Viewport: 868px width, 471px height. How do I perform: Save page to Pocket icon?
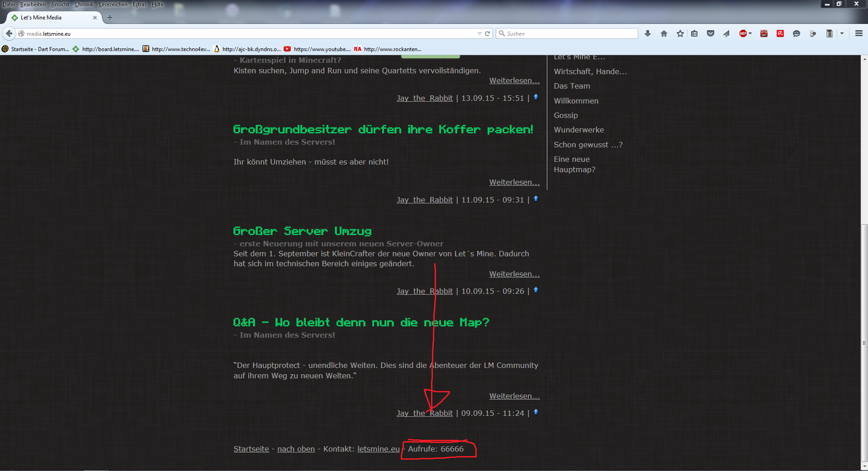711,33
